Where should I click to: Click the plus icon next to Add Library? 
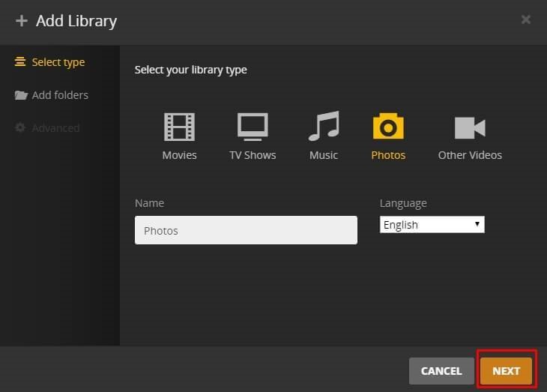click(x=21, y=21)
